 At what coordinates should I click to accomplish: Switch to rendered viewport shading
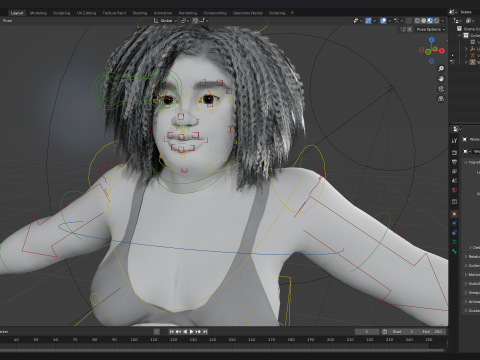(436, 21)
